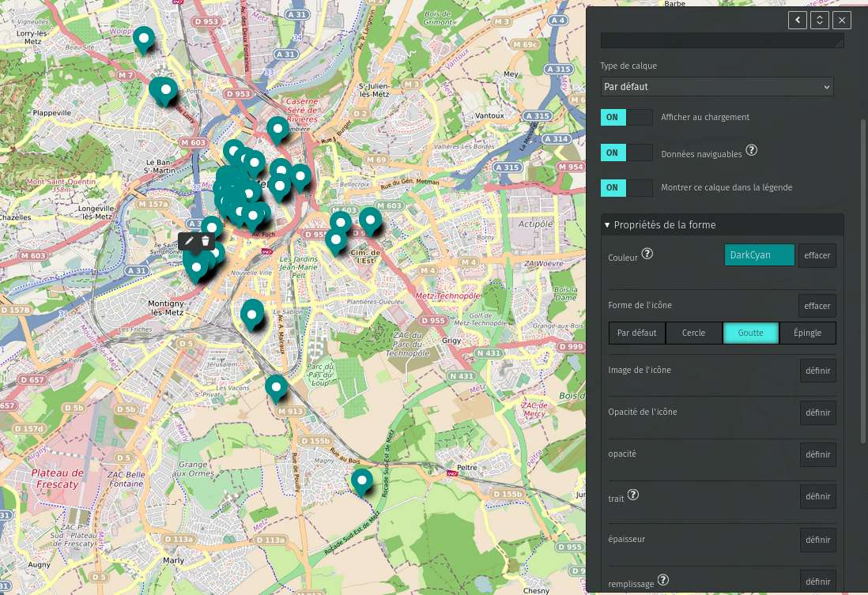Click the marker south of Peltre road

click(362, 480)
